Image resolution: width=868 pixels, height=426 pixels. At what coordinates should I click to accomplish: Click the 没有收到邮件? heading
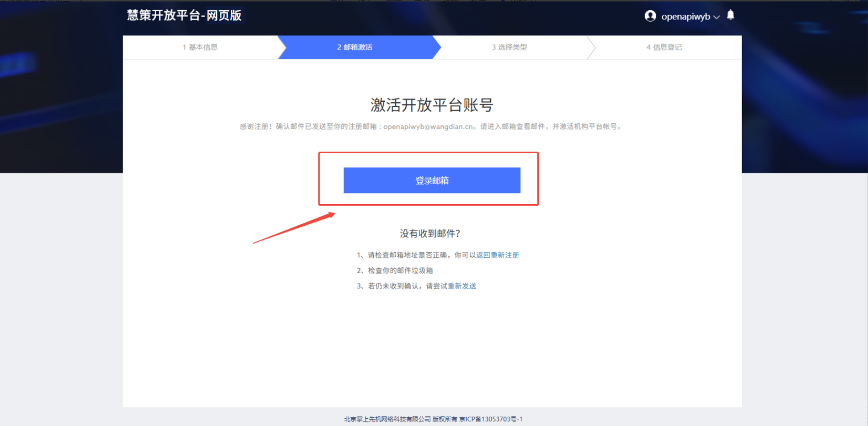point(430,234)
